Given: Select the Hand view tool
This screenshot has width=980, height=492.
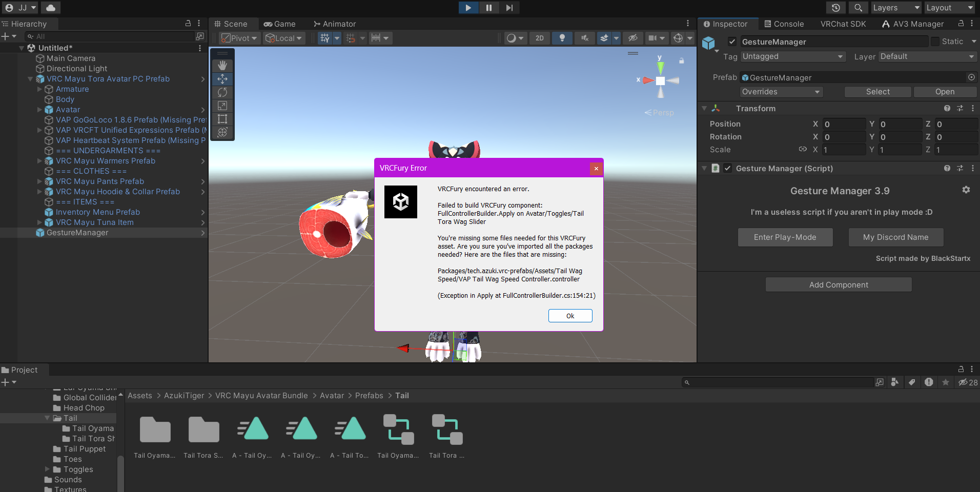Looking at the screenshot, I should click(222, 66).
